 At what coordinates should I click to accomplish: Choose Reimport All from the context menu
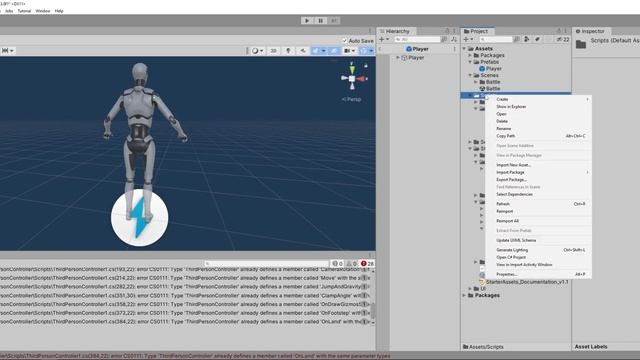click(538, 221)
